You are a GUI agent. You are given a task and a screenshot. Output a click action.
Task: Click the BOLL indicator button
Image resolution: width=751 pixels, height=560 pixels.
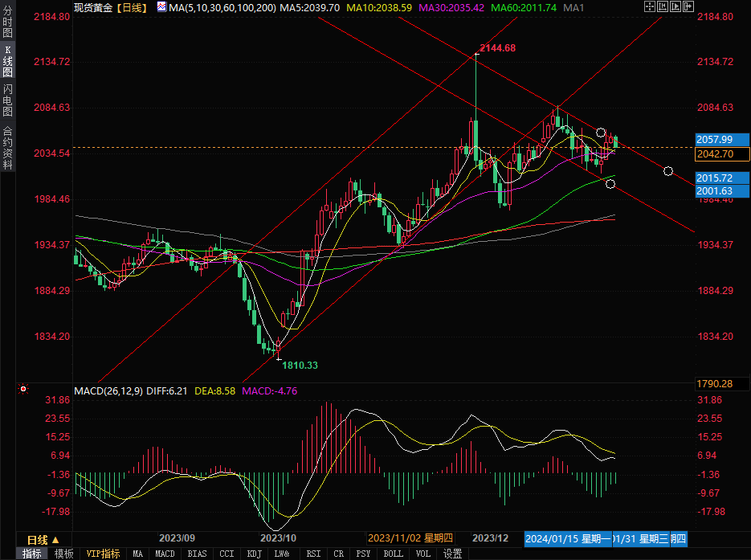393,554
